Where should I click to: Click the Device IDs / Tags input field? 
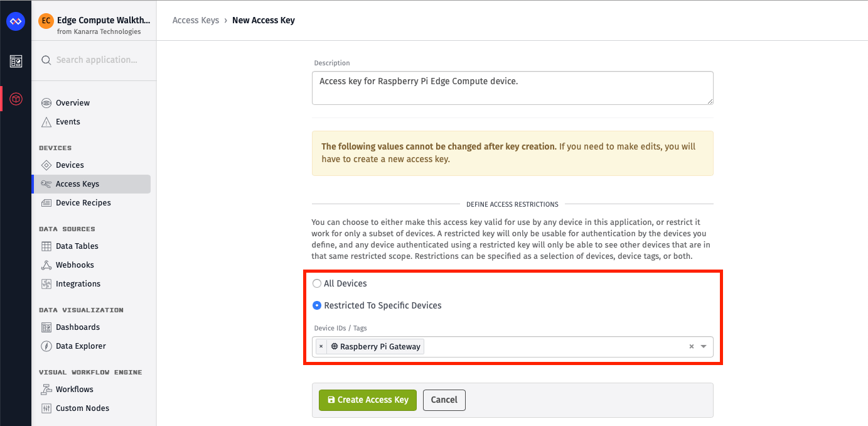[513, 347]
